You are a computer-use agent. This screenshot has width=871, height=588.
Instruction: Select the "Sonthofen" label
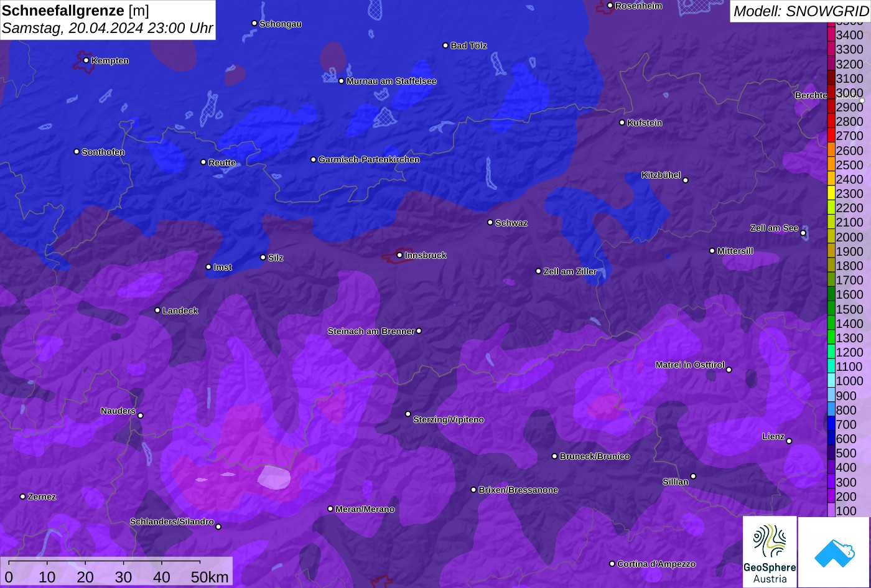click(103, 152)
